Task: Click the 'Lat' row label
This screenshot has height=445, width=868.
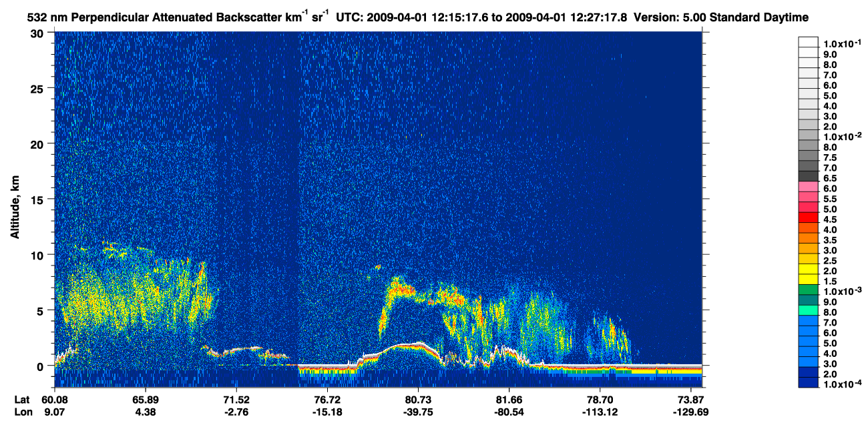Action: 22,399
